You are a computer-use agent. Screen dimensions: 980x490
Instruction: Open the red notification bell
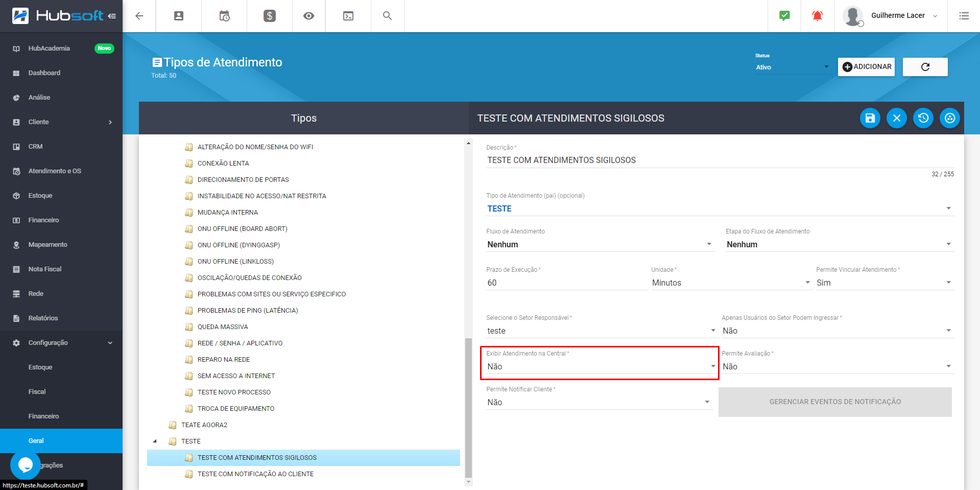click(x=817, y=16)
